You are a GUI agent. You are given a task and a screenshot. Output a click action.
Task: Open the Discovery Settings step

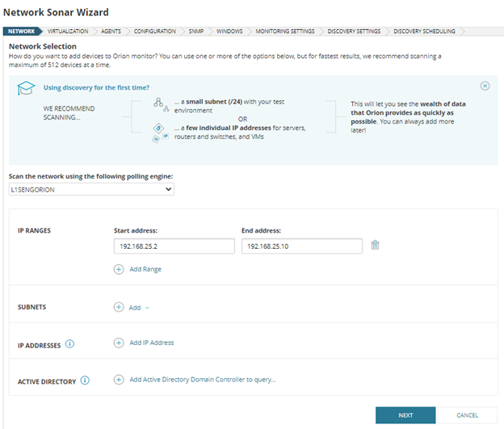tap(354, 32)
